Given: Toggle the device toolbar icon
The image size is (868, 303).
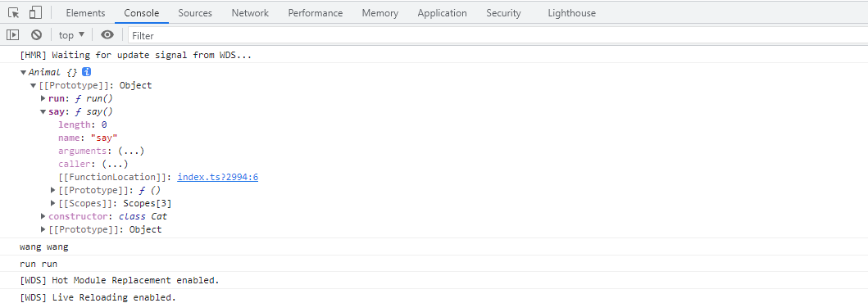Looking at the screenshot, I should pyautogui.click(x=35, y=12).
